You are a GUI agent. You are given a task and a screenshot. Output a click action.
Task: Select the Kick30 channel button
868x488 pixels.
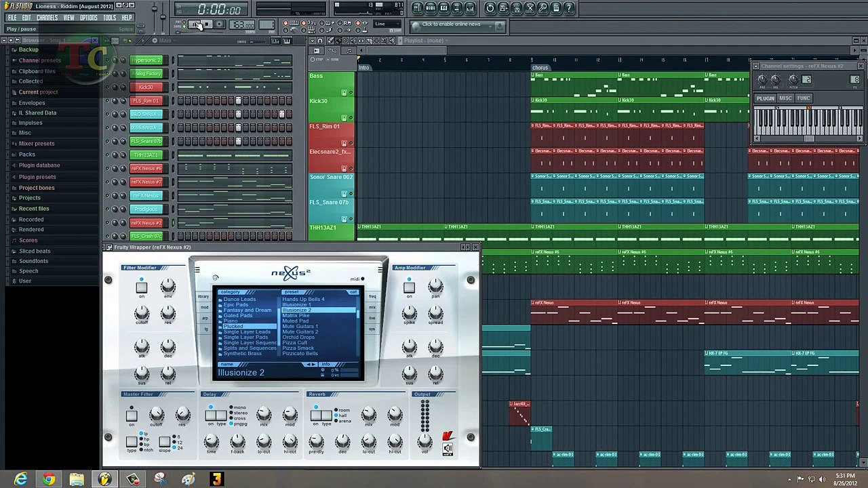(x=146, y=87)
